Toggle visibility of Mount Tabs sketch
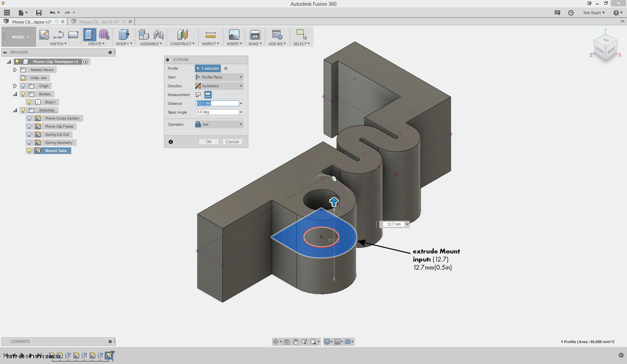Image resolution: width=627 pixels, height=364 pixels. pos(29,151)
